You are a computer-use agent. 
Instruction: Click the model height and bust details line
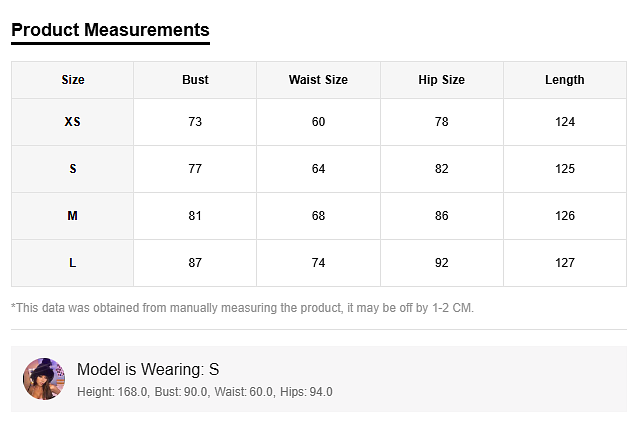click(205, 392)
